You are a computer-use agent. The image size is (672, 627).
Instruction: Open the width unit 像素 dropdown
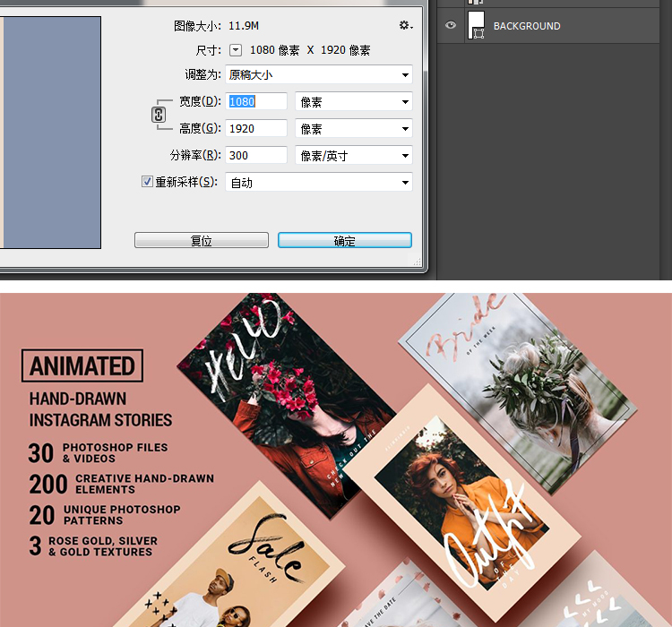[353, 102]
